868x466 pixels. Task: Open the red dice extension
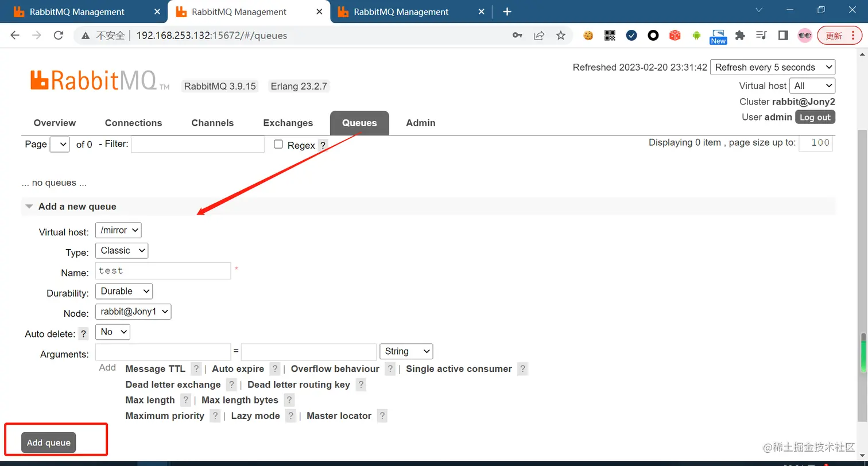[x=675, y=36]
